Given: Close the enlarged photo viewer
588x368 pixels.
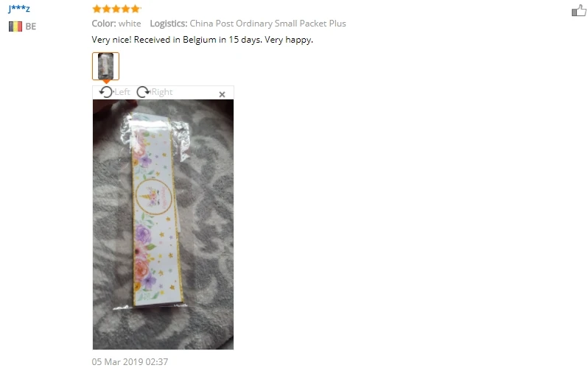Looking at the screenshot, I should [222, 94].
